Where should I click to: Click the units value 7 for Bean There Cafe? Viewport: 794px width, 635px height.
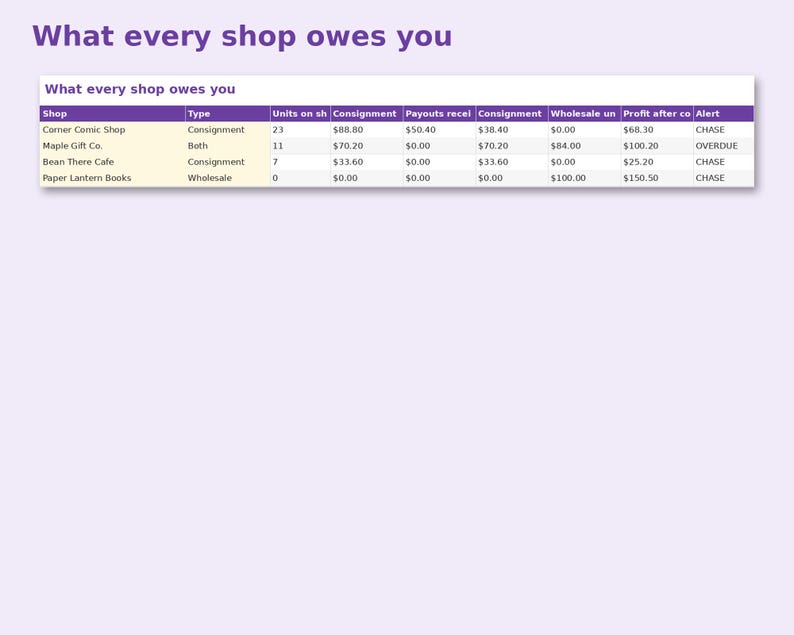coord(275,162)
